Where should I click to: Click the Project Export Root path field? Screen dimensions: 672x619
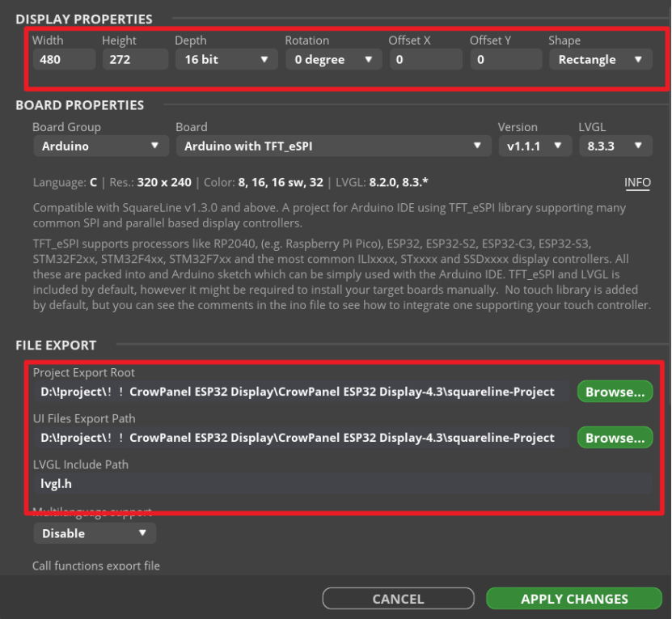point(302,392)
